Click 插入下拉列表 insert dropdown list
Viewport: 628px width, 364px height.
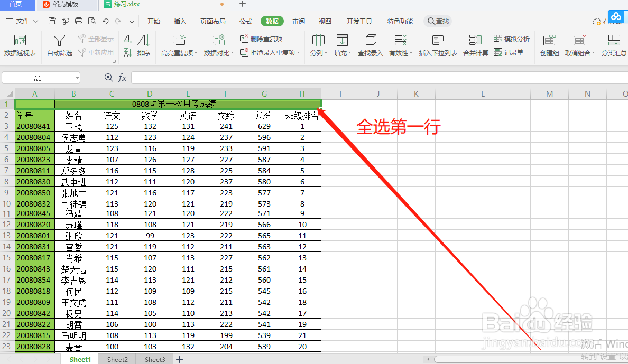coord(438,45)
